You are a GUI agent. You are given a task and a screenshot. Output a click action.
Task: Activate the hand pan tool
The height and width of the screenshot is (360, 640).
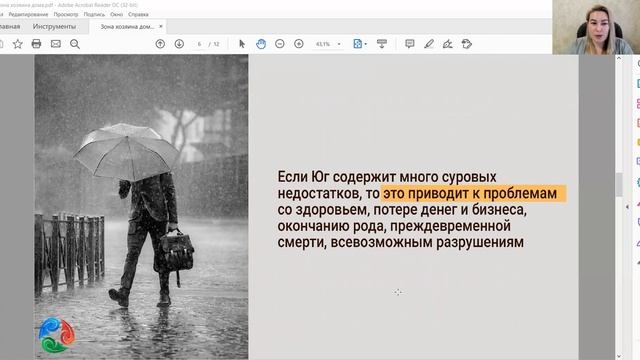pos(261,44)
